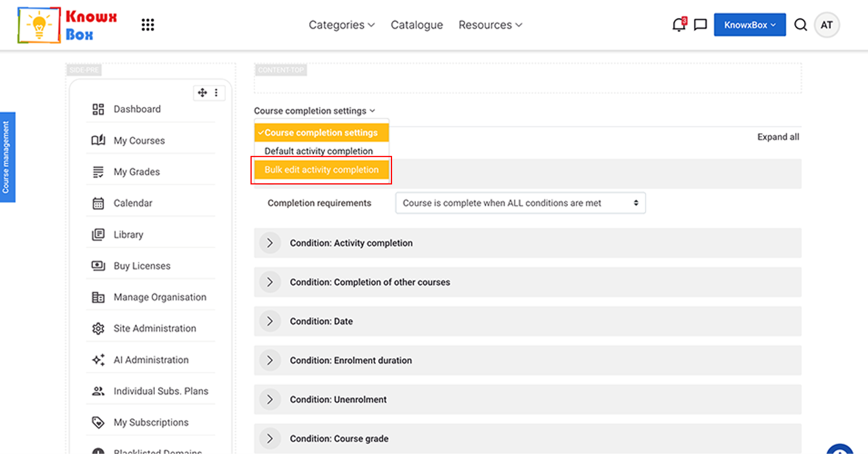Open the nine-dot apps grid menu
868x454 pixels.
148,24
